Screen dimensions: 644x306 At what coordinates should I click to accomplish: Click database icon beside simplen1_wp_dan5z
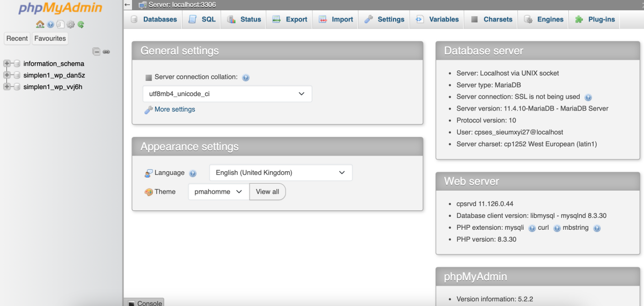point(17,76)
